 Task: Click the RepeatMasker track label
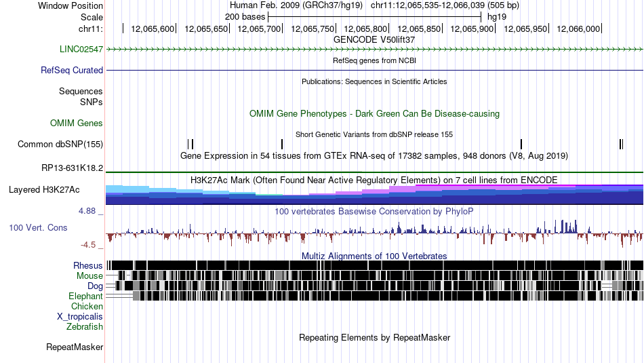coord(75,347)
